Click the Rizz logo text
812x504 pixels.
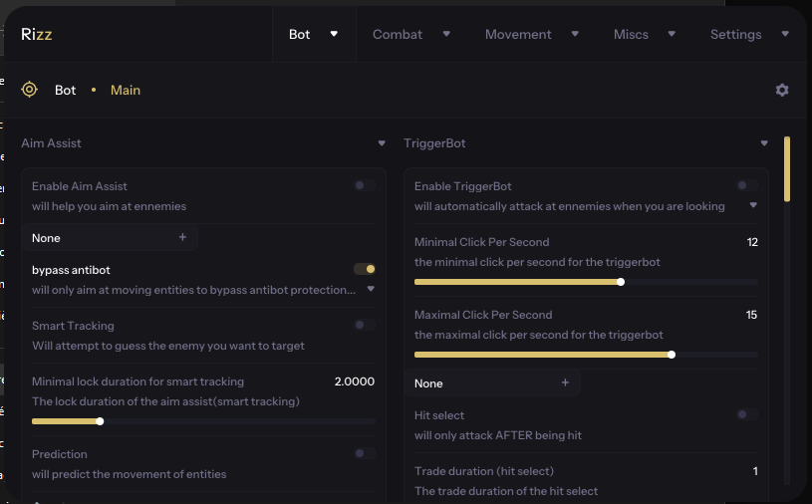(x=36, y=34)
